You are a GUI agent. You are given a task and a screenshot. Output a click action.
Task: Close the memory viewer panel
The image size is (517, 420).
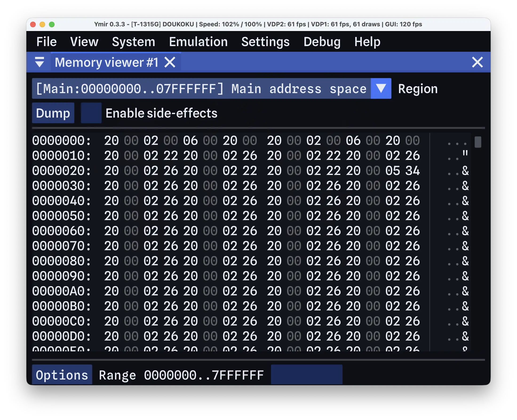pyautogui.click(x=477, y=62)
